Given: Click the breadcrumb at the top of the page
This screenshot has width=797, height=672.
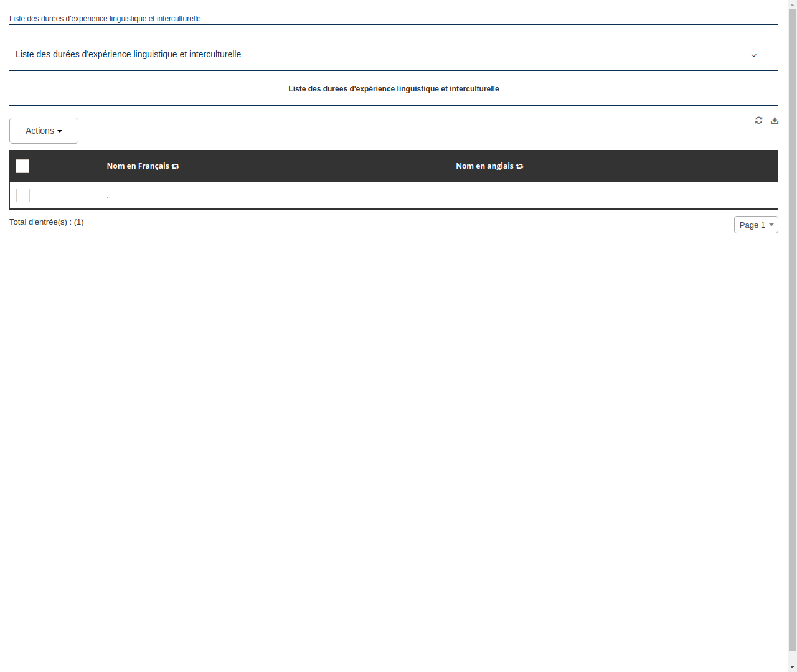Looking at the screenshot, I should 105,19.
